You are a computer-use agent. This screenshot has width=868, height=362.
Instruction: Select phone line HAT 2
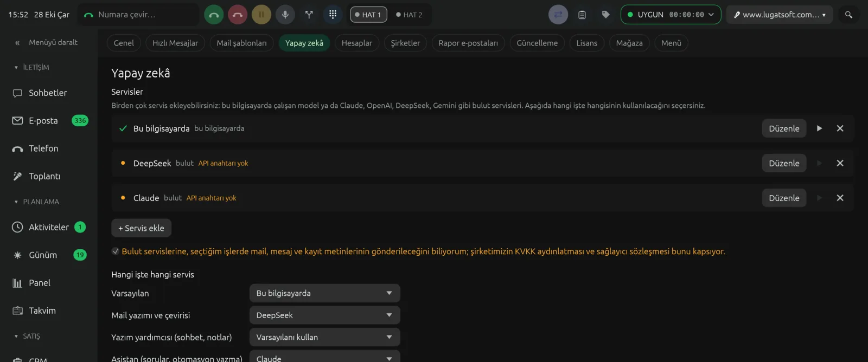tap(409, 15)
